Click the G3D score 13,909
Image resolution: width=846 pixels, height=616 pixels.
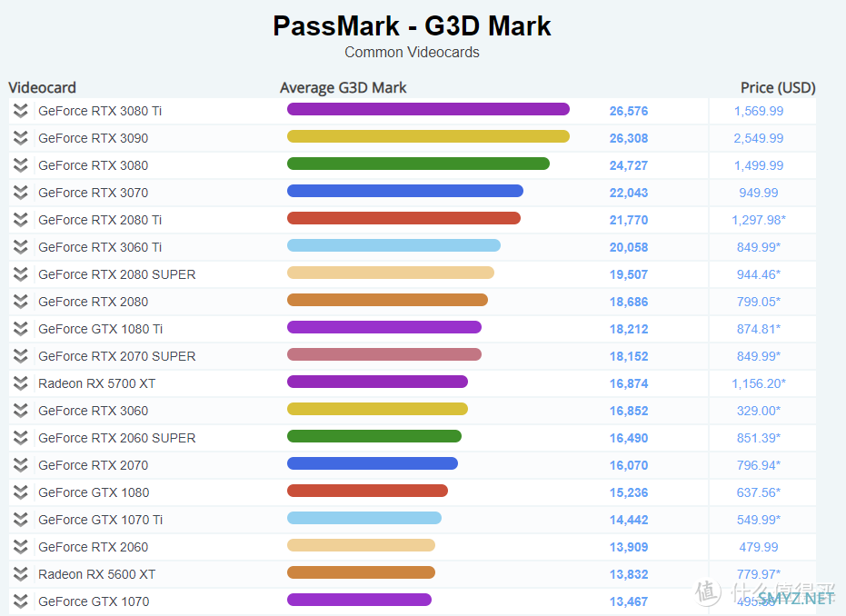click(x=629, y=547)
